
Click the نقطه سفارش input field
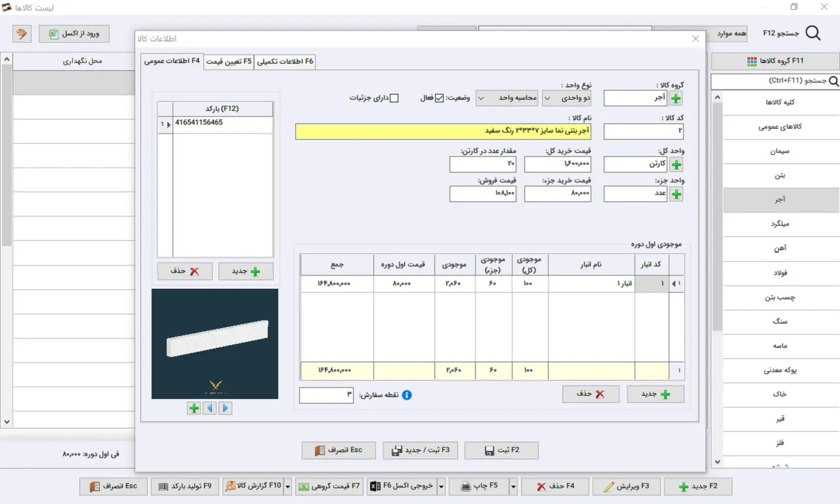pyautogui.click(x=327, y=396)
